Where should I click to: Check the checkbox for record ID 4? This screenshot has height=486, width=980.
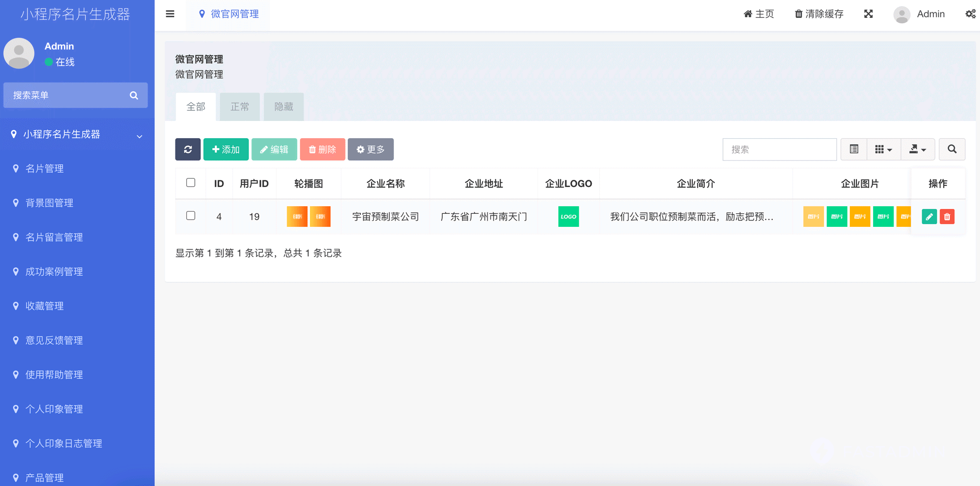tap(191, 215)
